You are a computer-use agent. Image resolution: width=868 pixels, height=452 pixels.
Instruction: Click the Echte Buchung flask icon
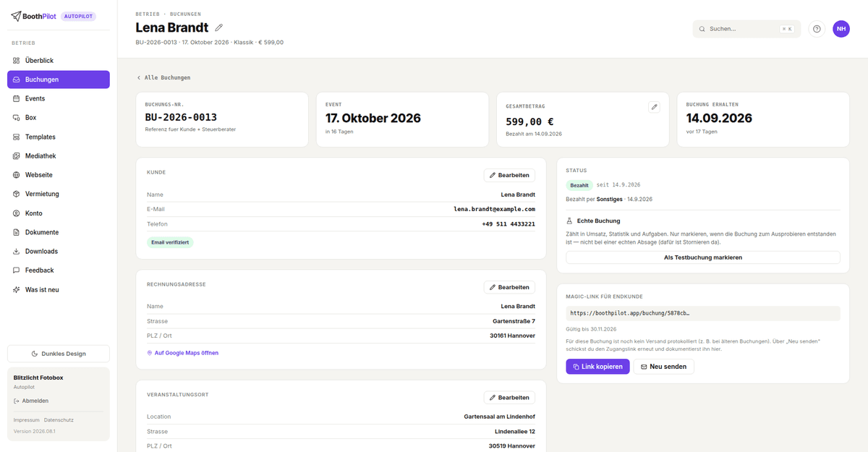click(x=569, y=221)
